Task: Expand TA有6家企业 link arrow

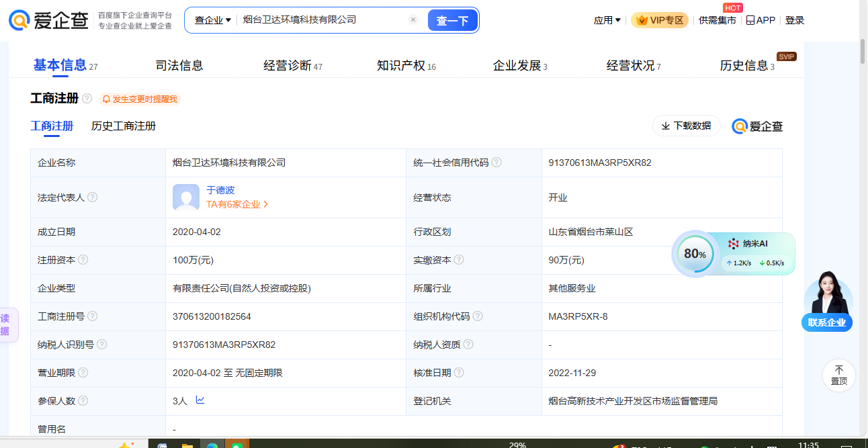Action: pos(266,204)
